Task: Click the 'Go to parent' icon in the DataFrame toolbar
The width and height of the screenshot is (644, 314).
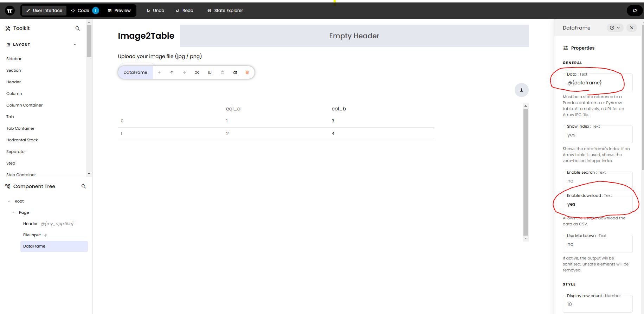Action: 235,72
